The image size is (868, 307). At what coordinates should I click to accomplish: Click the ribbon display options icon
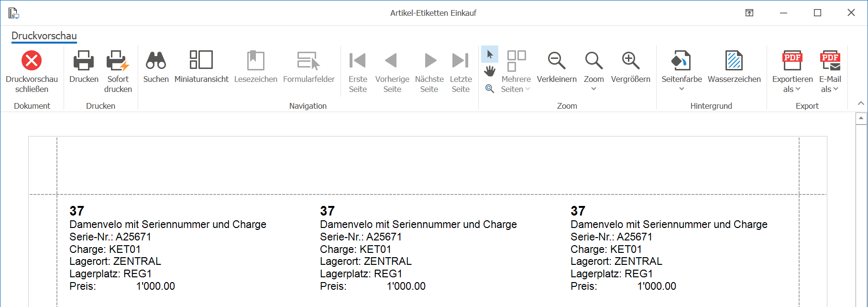749,13
